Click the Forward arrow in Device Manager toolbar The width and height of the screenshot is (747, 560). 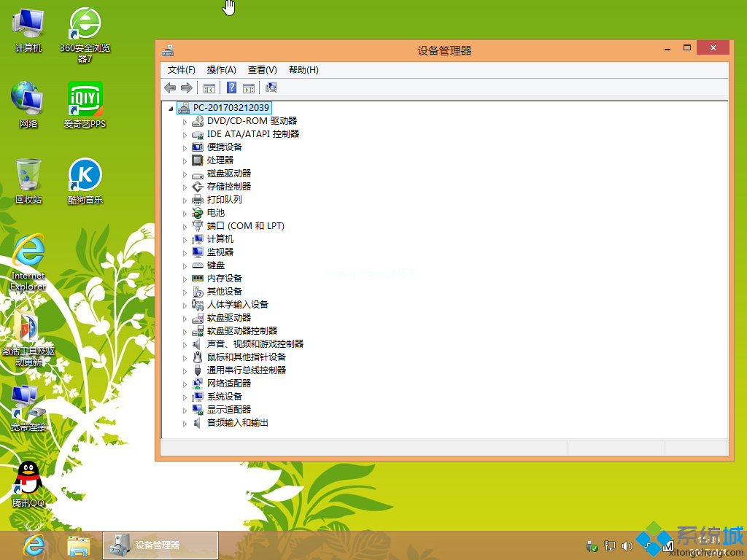(187, 87)
